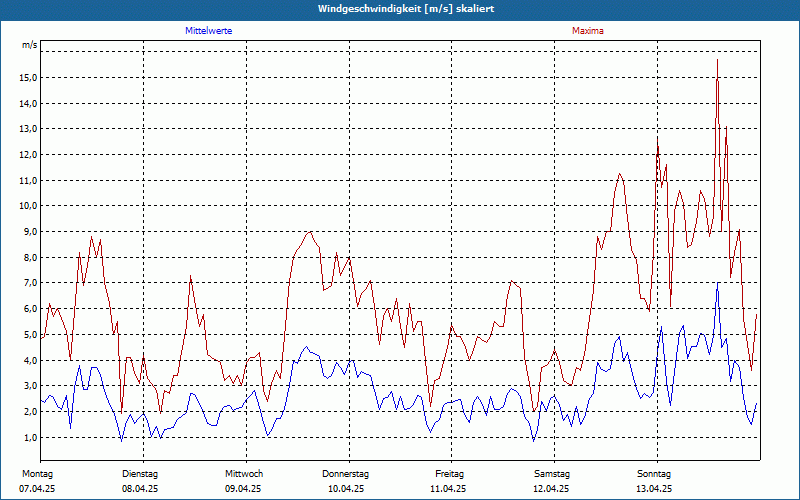Click the '14,0' y-axis value
The image size is (800, 500).
(x=27, y=104)
